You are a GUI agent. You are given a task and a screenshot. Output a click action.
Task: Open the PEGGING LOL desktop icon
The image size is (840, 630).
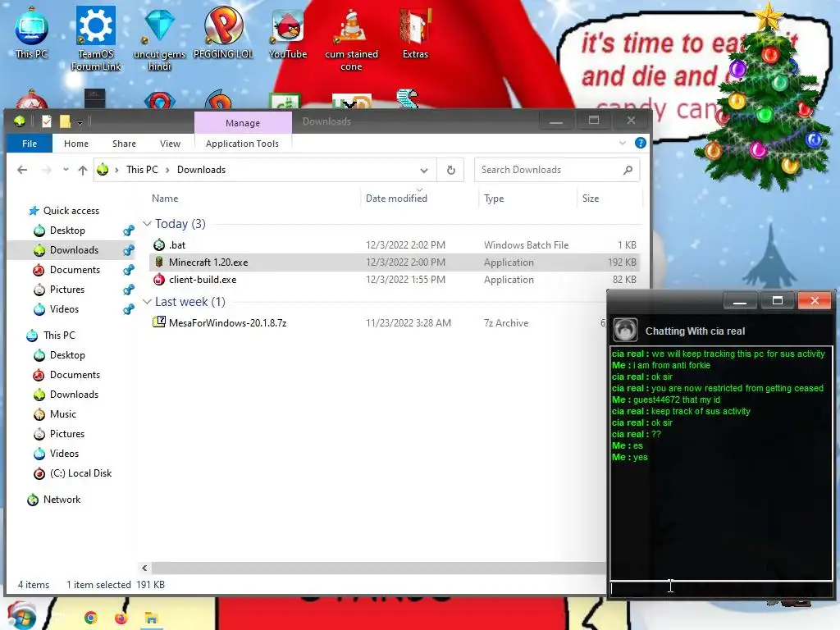click(223, 32)
